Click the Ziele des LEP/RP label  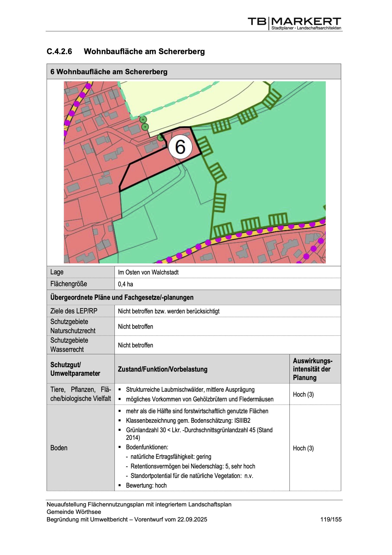point(74,311)
